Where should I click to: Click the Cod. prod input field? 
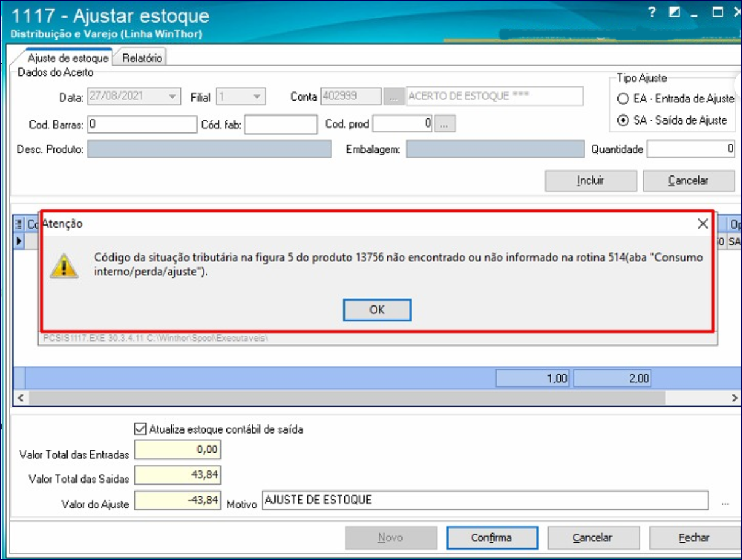(x=403, y=124)
